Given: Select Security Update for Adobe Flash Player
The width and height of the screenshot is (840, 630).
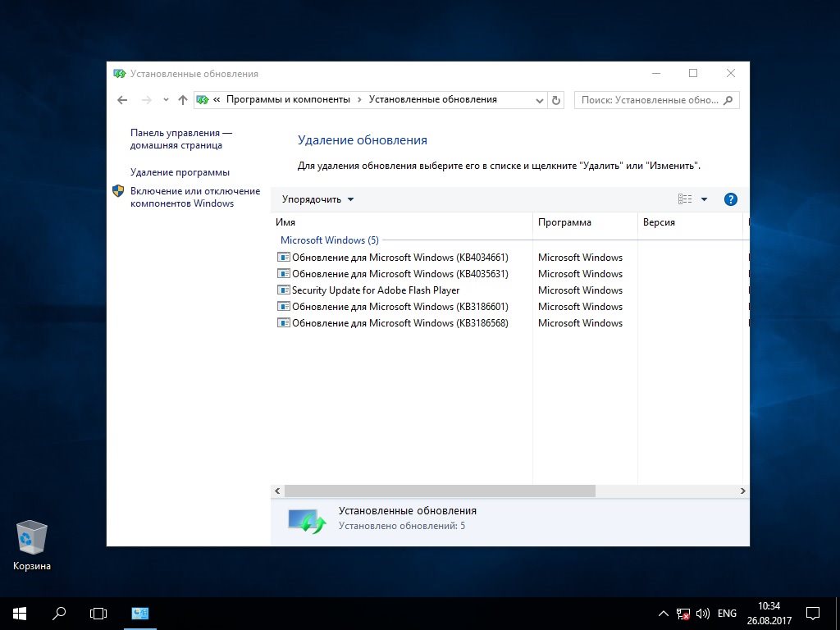Looking at the screenshot, I should point(375,290).
